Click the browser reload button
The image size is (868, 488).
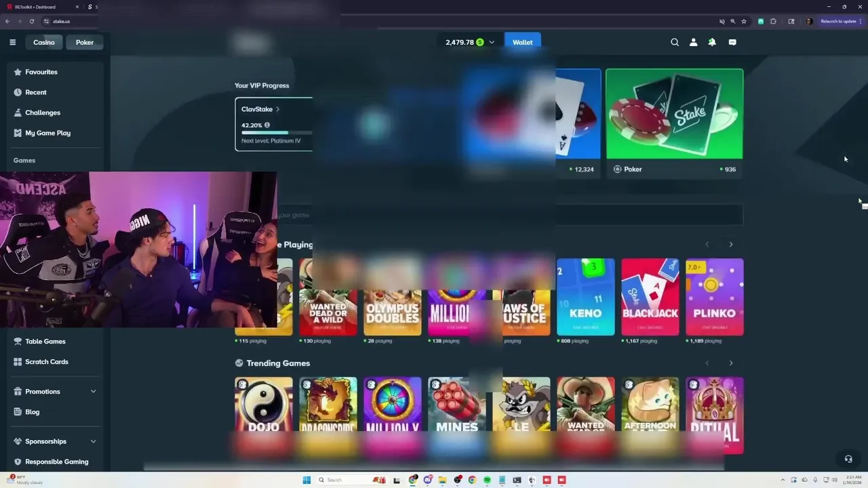point(32,21)
